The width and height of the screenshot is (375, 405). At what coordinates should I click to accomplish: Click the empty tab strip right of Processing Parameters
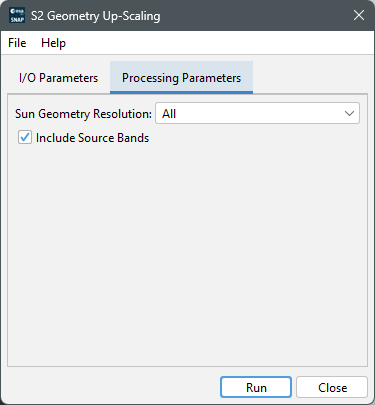310,78
